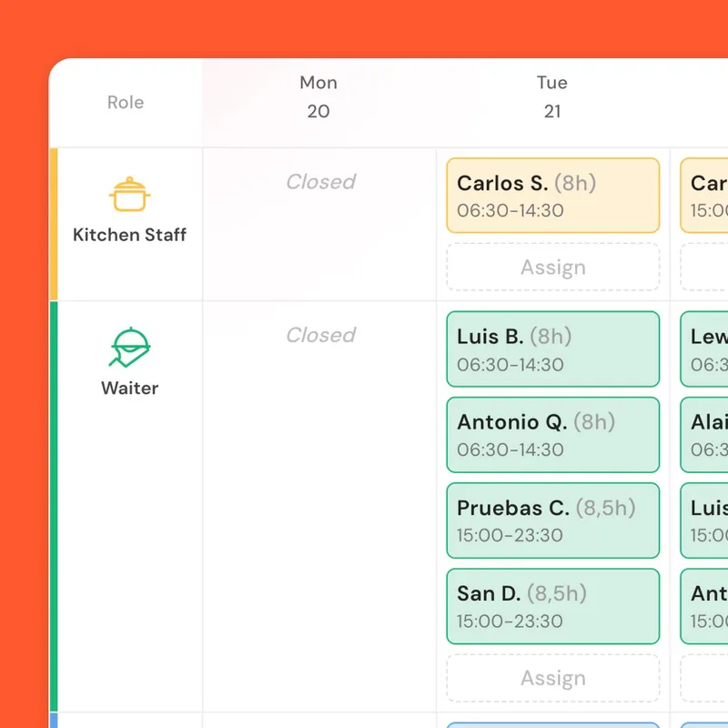728x728 pixels.
Task: Click the Waiter cloche icon
Action: [x=129, y=346]
